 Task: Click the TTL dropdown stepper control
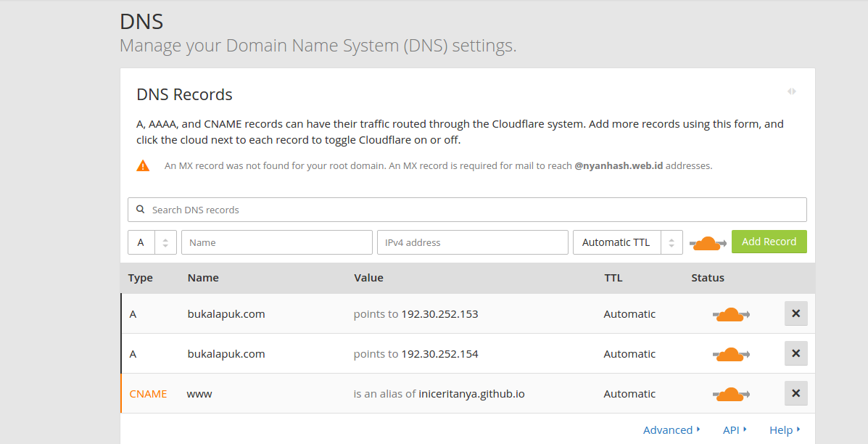(671, 242)
